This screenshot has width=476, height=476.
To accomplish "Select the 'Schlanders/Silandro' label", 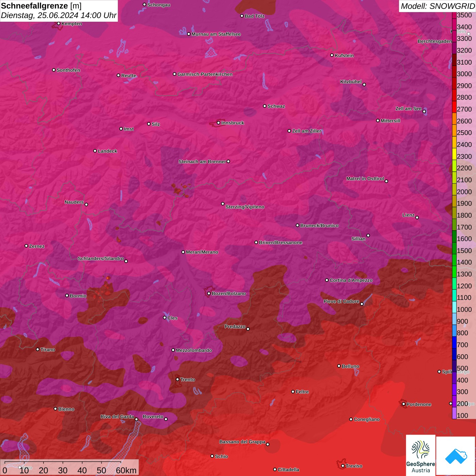I will click(101, 258).
